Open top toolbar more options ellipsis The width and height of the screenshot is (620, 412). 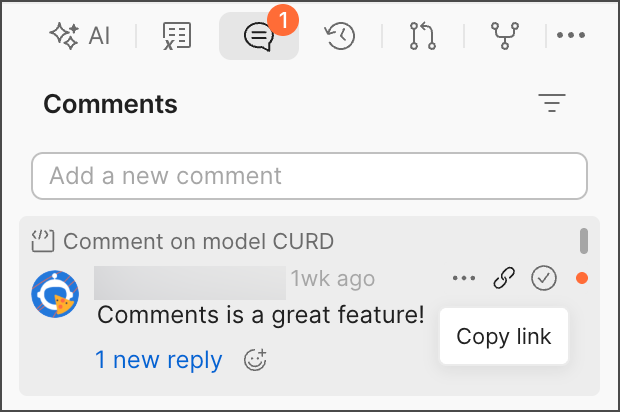tap(571, 37)
